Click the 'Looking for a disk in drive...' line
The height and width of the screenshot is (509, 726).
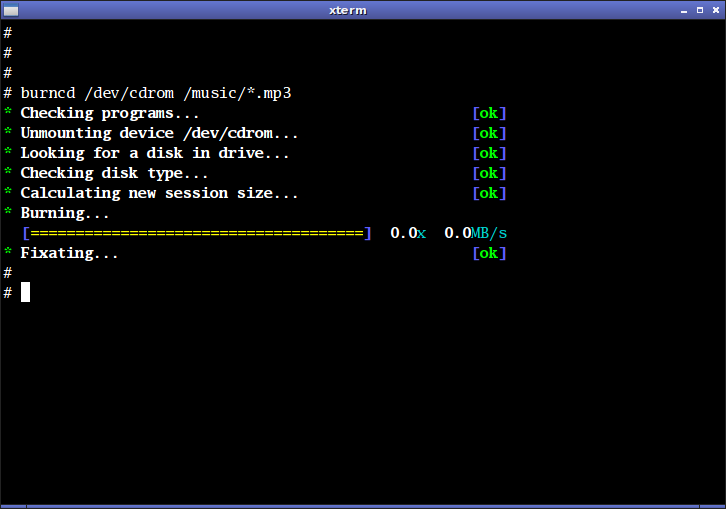click(x=155, y=153)
